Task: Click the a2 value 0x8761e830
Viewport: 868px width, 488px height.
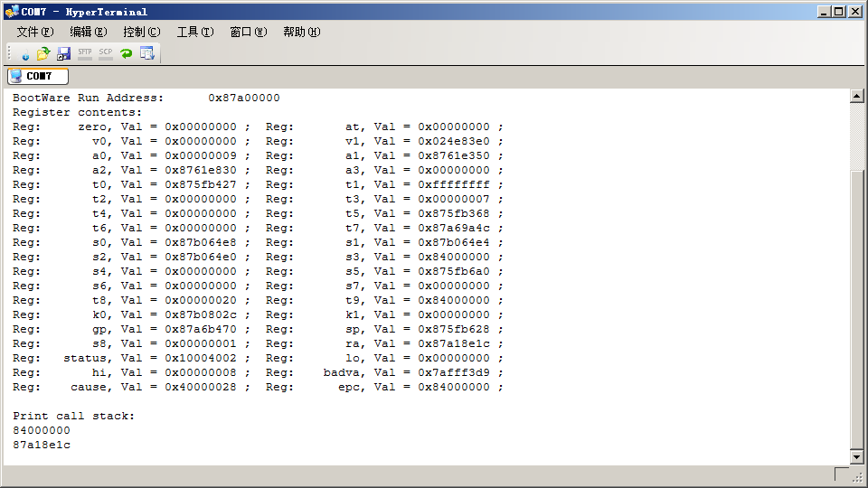Action: [x=201, y=170]
